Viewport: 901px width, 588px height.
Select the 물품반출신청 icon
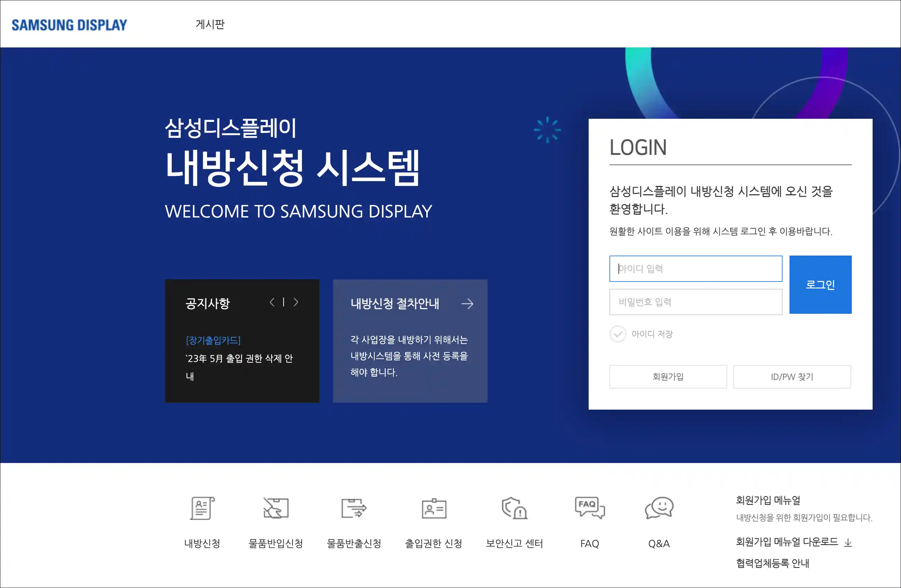click(x=354, y=508)
